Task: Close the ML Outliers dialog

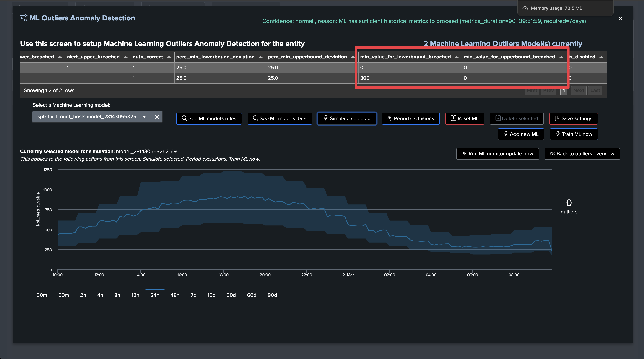Action: [x=620, y=19]
